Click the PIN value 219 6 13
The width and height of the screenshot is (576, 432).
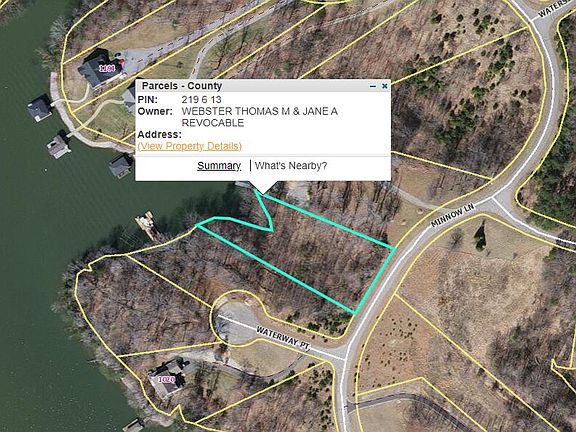pos(201,100)
